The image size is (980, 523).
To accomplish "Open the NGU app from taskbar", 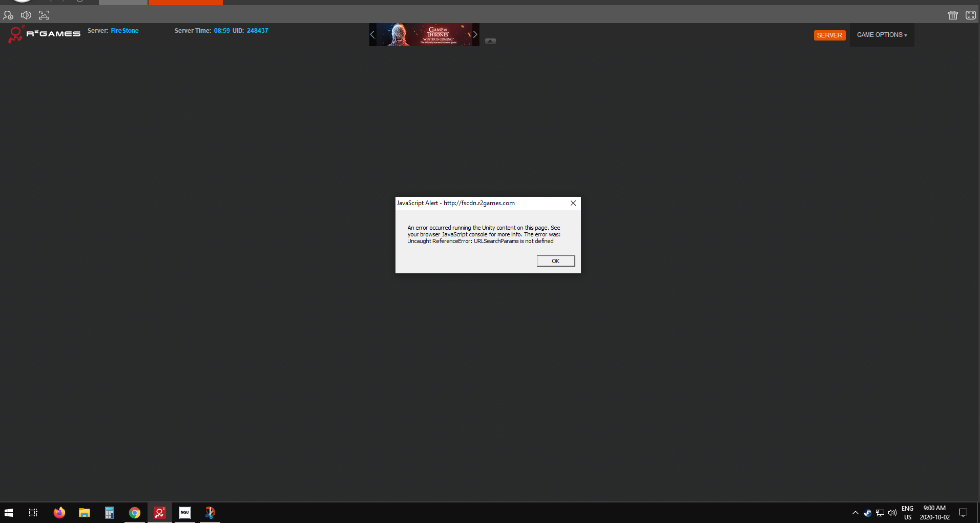I will [x=185, y=513].
